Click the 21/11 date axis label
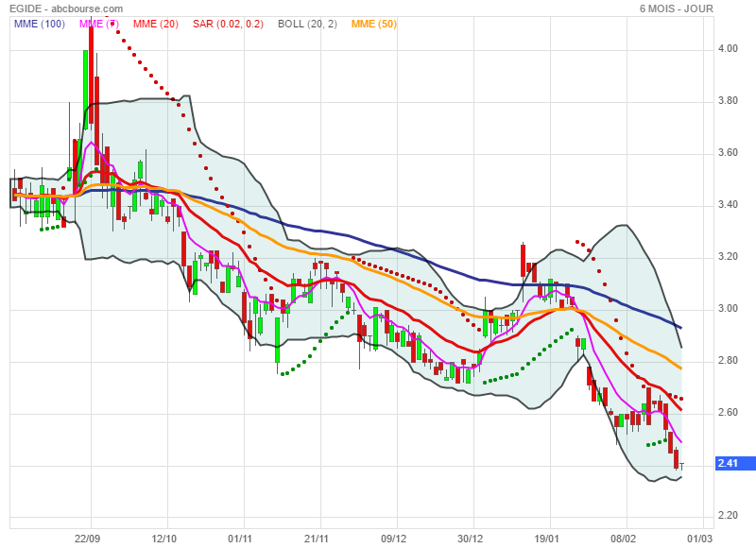The width and height of the screenshot is (756, 548). click(x=317, y=539)
